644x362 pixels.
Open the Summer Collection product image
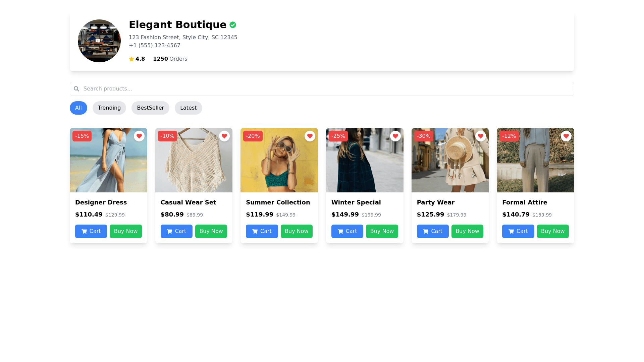pyautogui.click(x=279, y=164)
